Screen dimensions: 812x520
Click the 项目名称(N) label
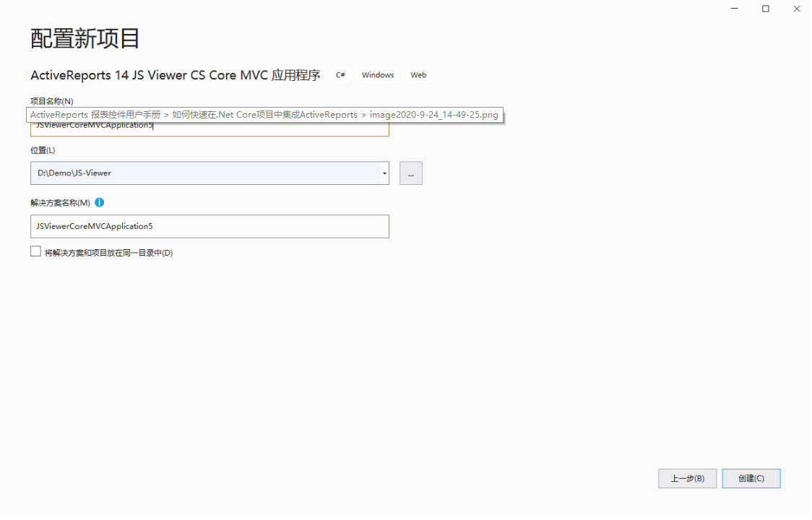pyautogui.click(x=52, y=101)
